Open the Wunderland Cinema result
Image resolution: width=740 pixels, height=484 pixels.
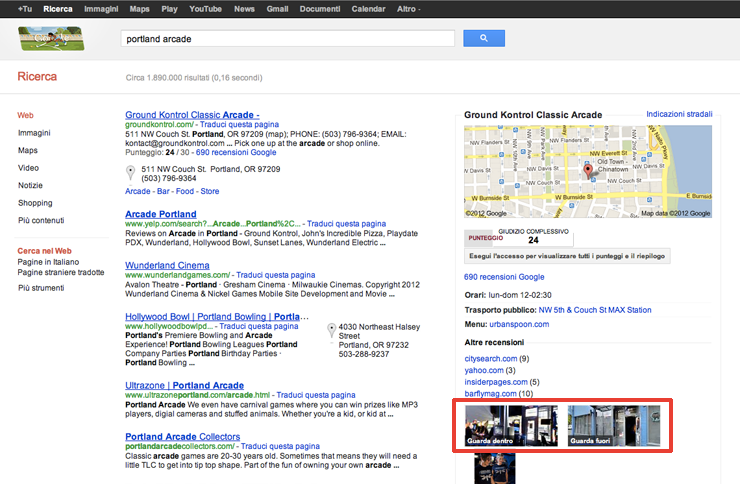(x=167, y=265)
